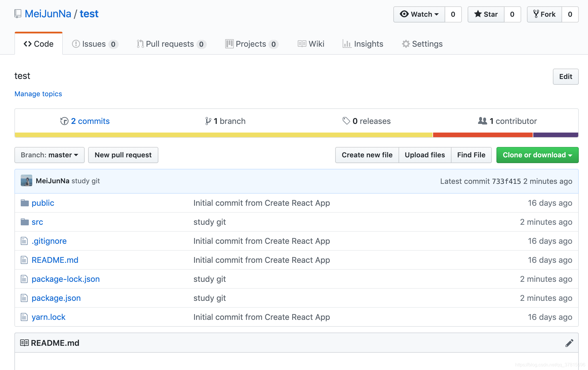Click the MeiJunNa avatar thumbnail
The height and width of the screenshot is (370, 588).
(26, 181)
